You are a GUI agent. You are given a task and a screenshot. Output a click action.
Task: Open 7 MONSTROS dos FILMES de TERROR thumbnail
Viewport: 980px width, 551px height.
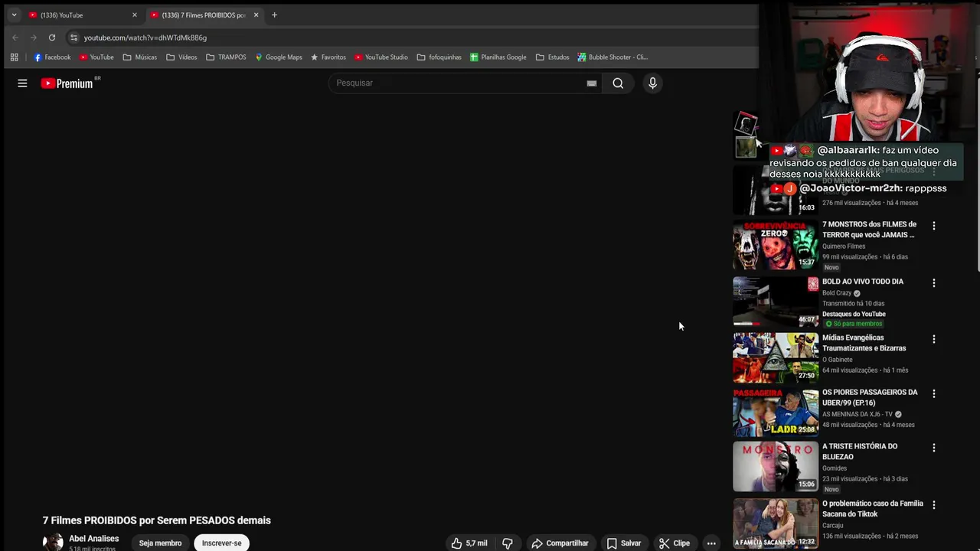pyautogui.click(x=776, y=245)
